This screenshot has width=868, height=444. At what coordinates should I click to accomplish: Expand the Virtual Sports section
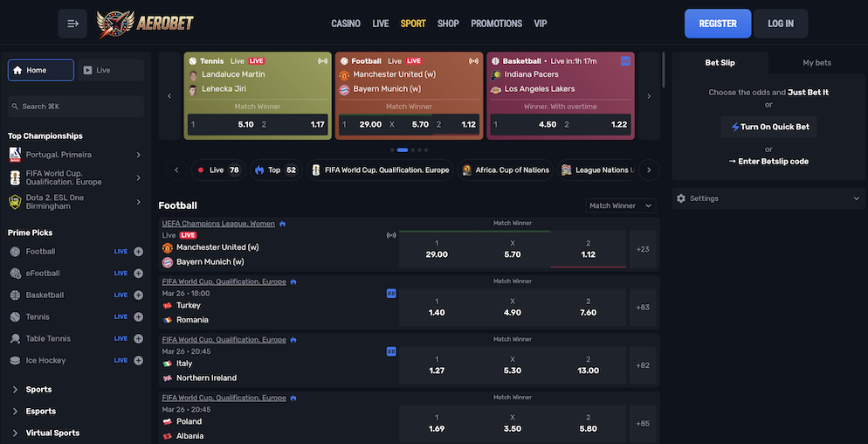tap(52, 433)
